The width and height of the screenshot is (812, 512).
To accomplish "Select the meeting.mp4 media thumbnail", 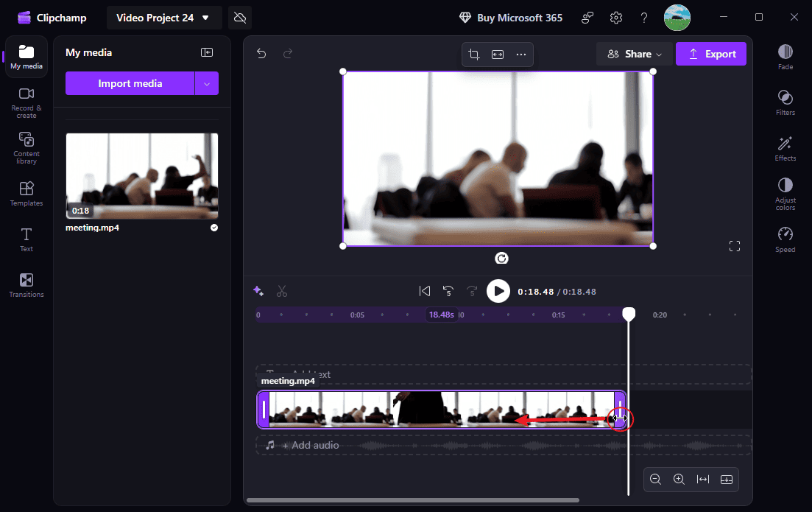I will click(142, 175).
